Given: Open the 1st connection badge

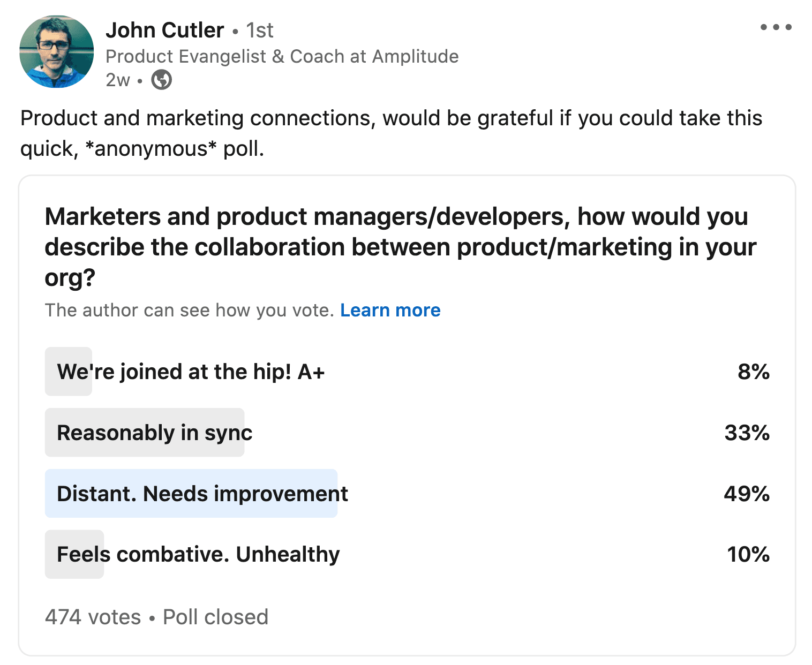Looking at the screenshot, I should coord(259,31).
